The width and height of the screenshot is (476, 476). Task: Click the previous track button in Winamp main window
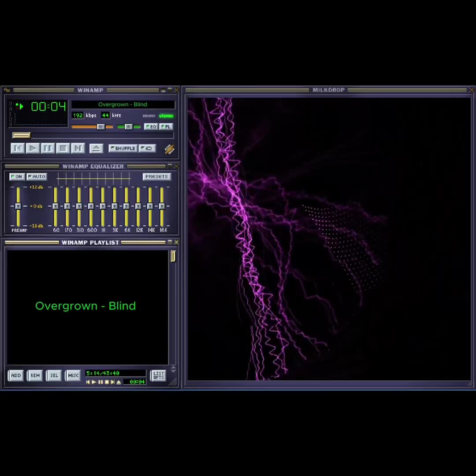pos(18,149)
